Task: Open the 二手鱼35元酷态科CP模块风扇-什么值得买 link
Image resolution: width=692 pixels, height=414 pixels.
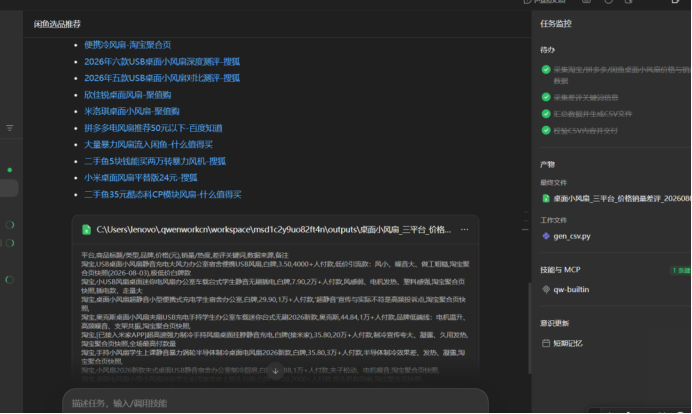Action: tap(162, 195)
